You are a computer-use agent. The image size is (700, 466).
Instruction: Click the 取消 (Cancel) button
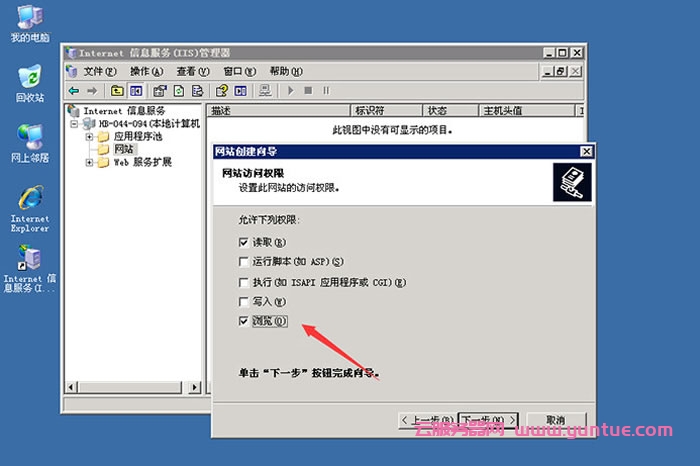[555, 420]
